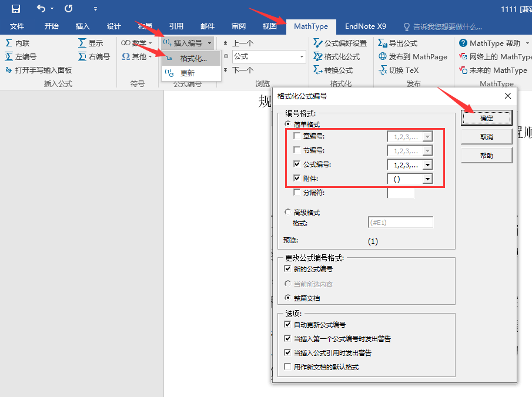Viewport: 532px width, 397px height.
Task: Check 用作新文档的默认格式
Action: coord(287,366)
